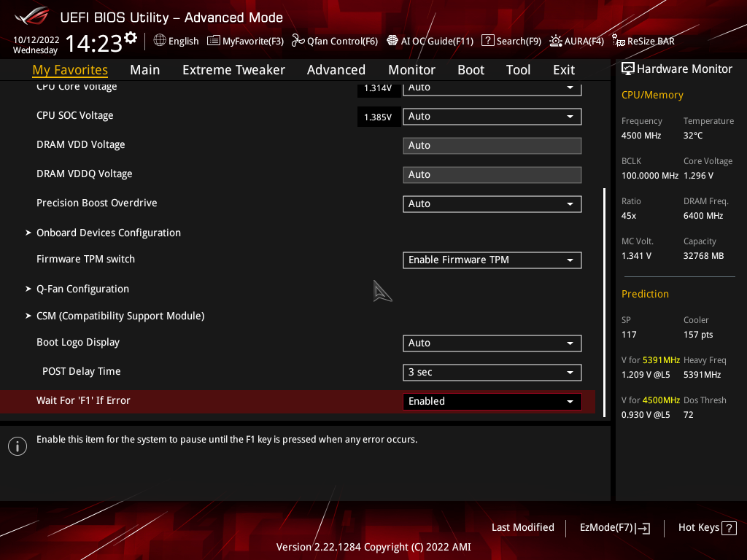
Task: Click the 4500 MHz frequency value
Action: point(641,136)
